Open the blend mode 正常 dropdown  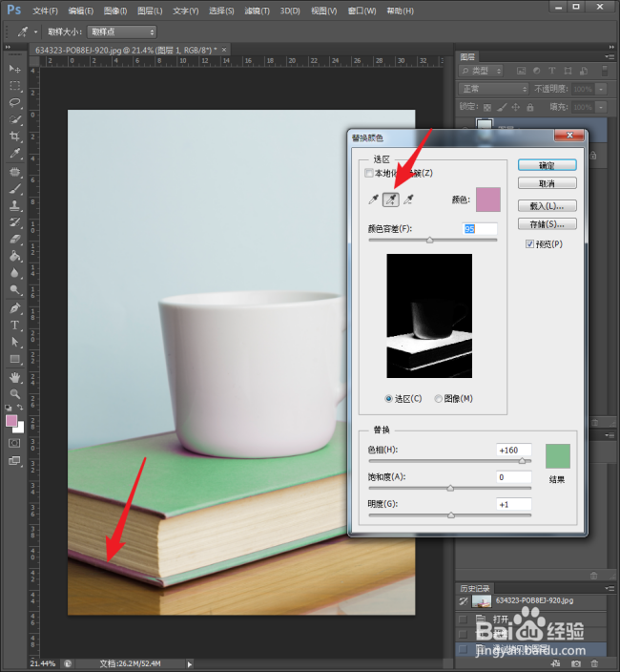coord(494,89)
